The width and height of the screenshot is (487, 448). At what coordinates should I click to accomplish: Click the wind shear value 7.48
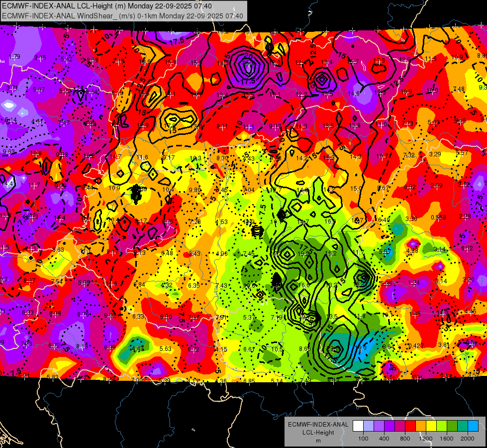459,89
